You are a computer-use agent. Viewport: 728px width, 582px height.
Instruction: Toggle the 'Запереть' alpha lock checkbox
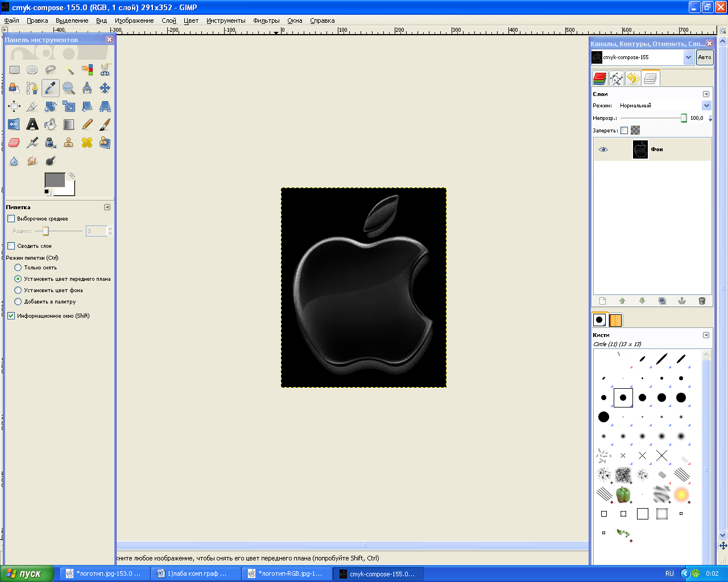pos(624,130)
